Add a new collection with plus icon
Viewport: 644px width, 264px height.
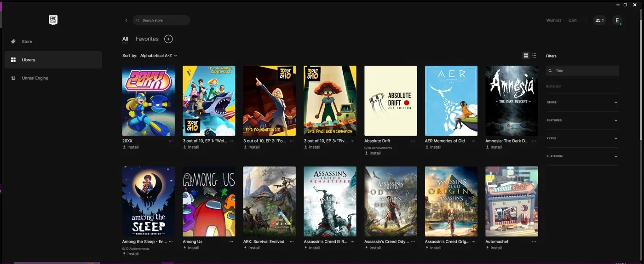point(168,39)
